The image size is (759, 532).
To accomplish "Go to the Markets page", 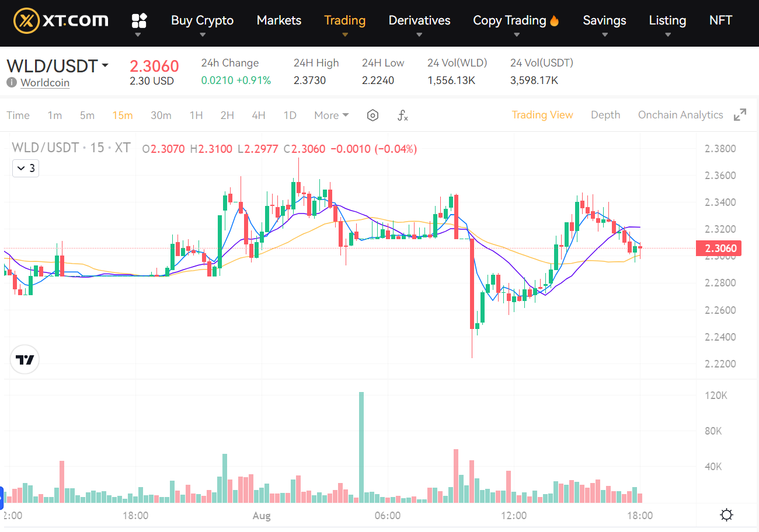I will [x=279, y=20].
